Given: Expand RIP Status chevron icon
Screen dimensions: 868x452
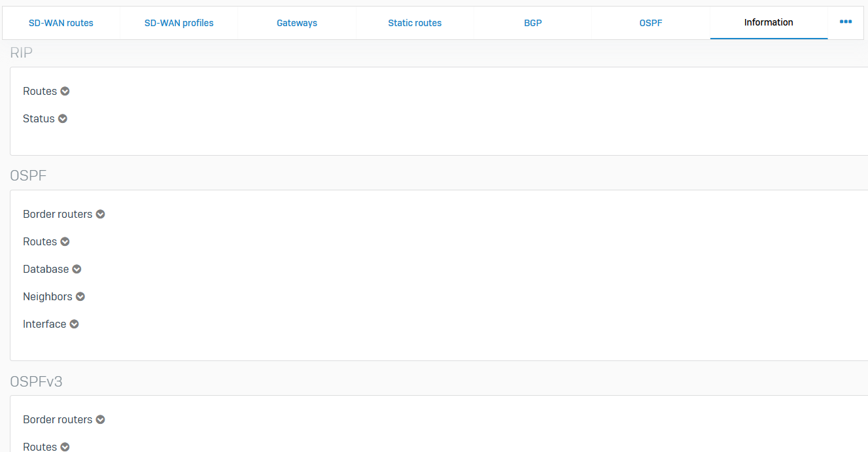Looking at the screenshot, I should tap(63, 119).
